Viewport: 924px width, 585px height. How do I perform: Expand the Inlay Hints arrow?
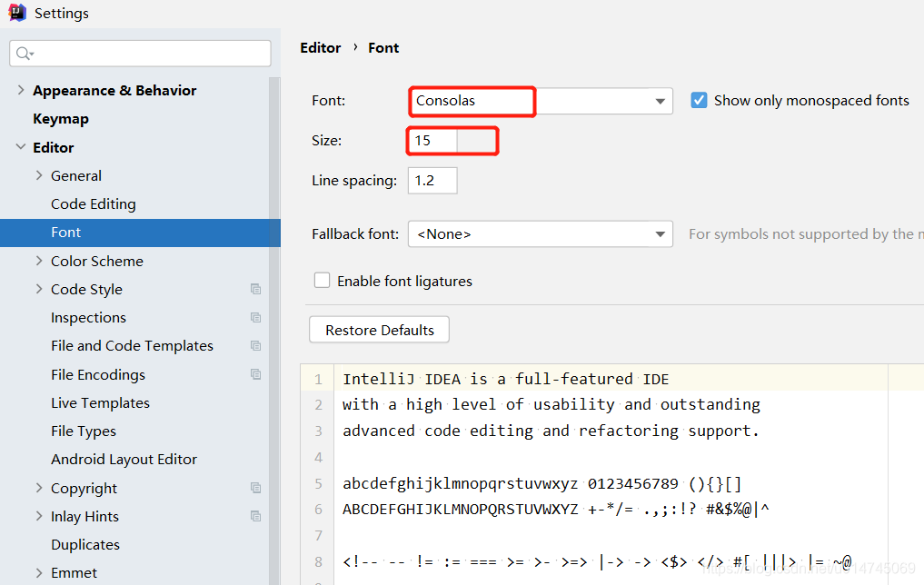click(x=39, y=516)
